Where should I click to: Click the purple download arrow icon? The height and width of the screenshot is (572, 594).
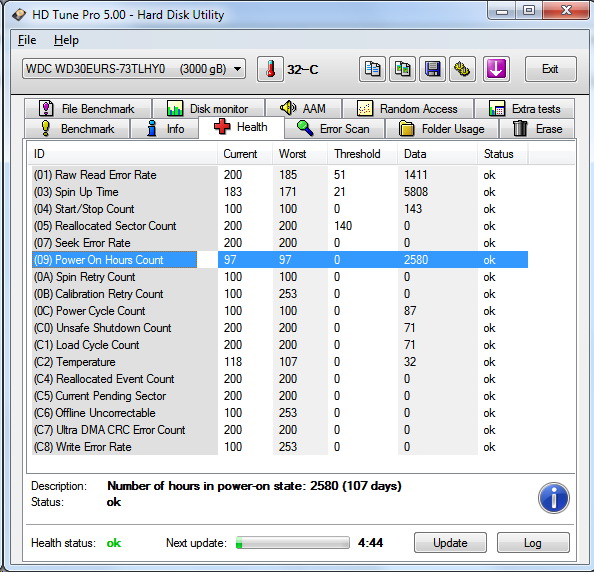[496, 69]
